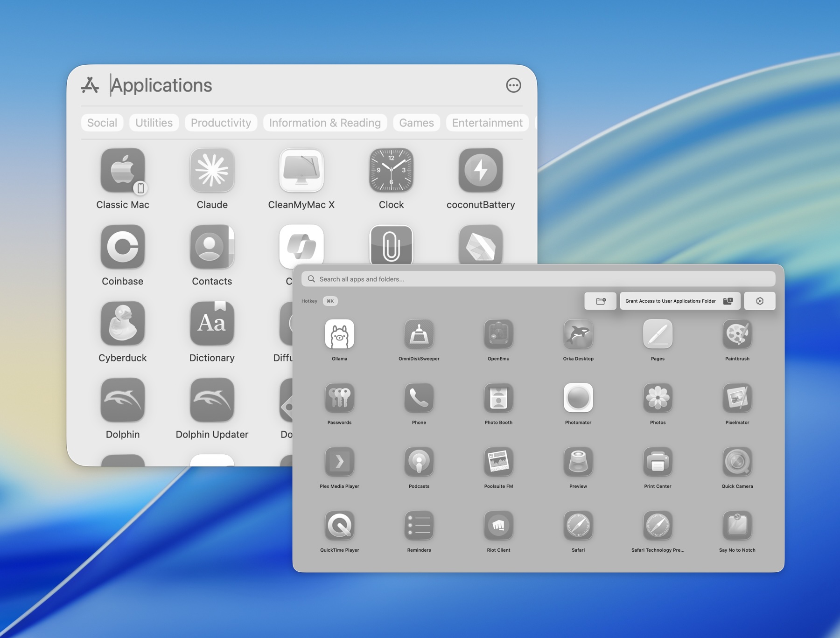This screenshot has height=638, width=840.
Task: Toggle the Productivity filter chip
Action: tap(221, 123)
